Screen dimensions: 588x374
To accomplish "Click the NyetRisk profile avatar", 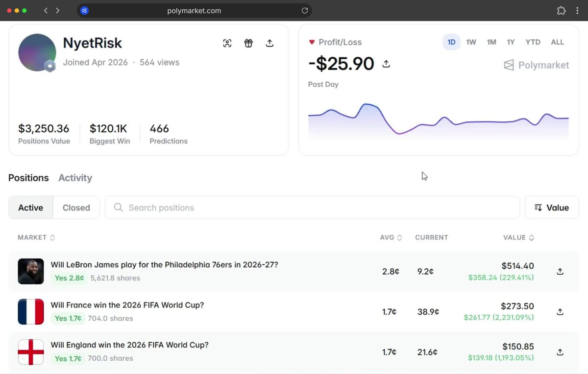I will [37, 52].
